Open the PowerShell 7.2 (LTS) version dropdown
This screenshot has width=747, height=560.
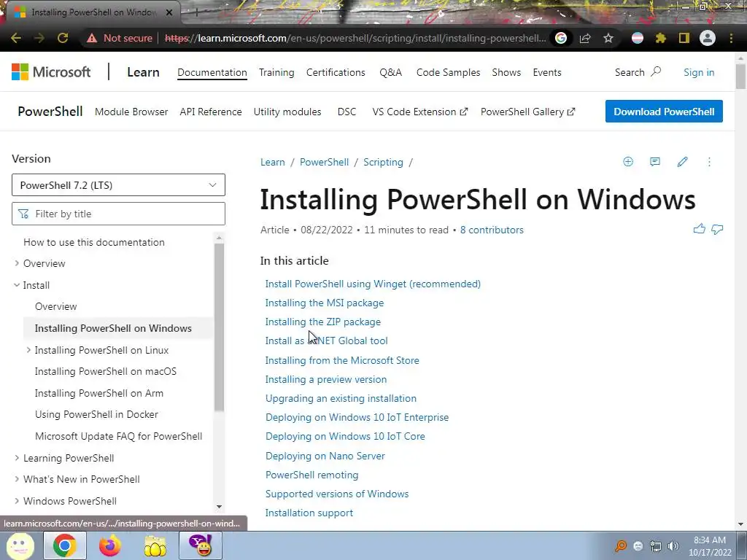(118, 184)
